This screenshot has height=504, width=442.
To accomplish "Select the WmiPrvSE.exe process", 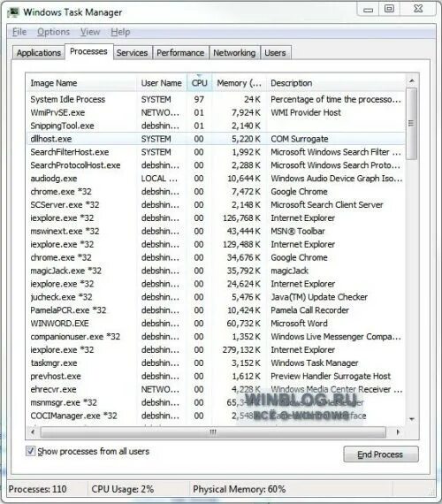I will [x=216, y=112].
